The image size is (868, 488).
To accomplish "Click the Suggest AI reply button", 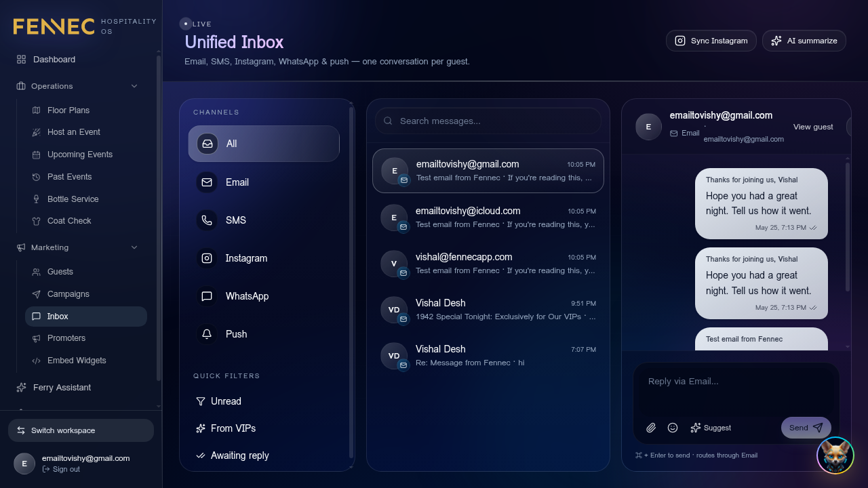I will click(711, 428).
